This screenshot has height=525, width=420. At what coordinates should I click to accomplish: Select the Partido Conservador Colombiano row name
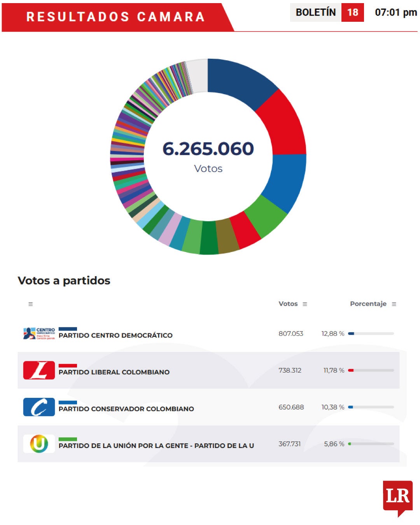[126, 409]
